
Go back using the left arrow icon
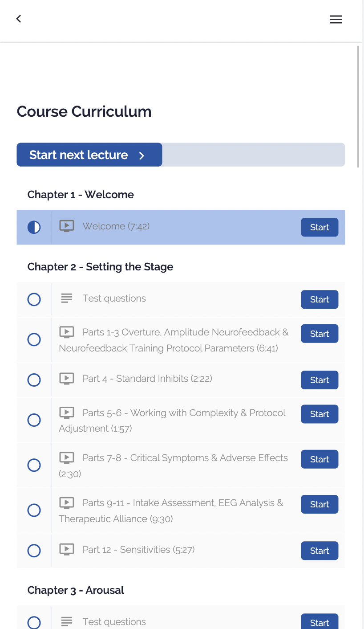click(19, 19)
